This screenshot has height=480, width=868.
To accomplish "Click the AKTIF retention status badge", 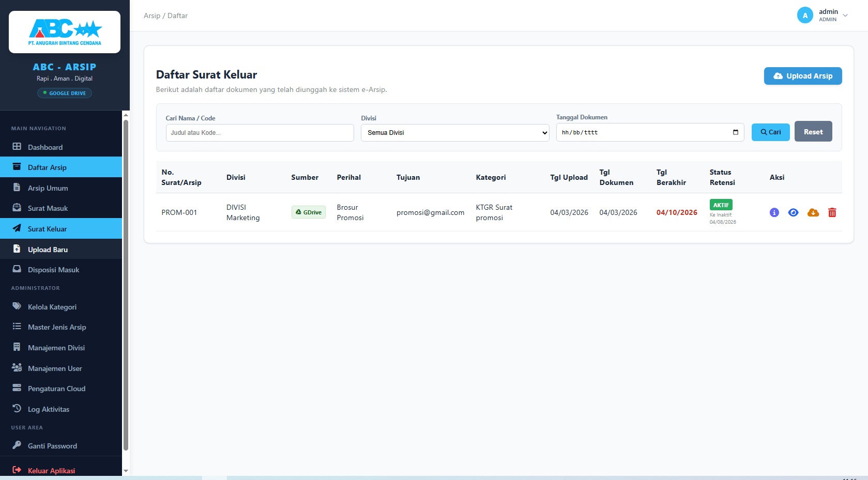I will click(x=721, y=205).
